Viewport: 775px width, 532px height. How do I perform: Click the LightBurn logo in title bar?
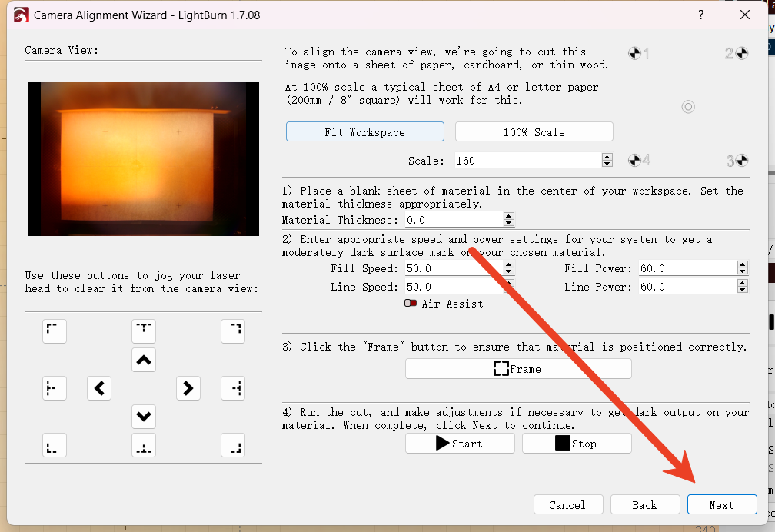(x=21, y=15)
